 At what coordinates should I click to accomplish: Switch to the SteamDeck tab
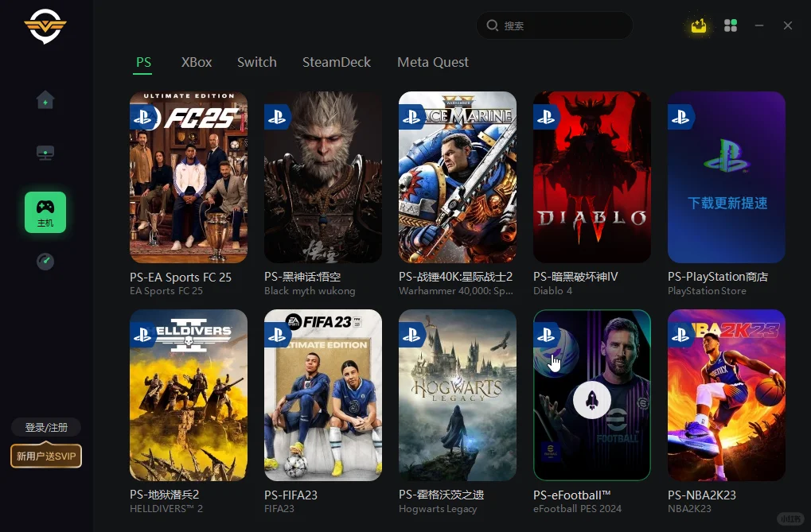[337, 63]
